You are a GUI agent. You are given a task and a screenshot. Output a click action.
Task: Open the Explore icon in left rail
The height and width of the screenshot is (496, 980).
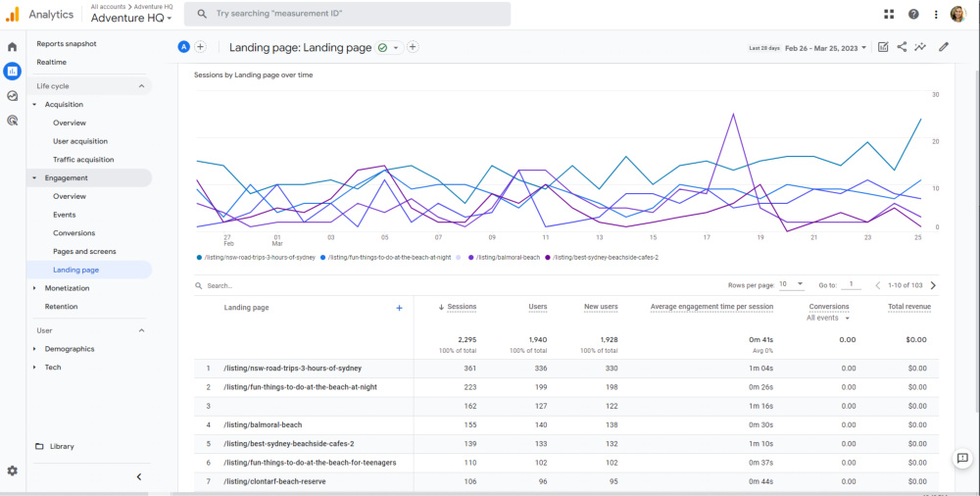click(x=12, y=96)
